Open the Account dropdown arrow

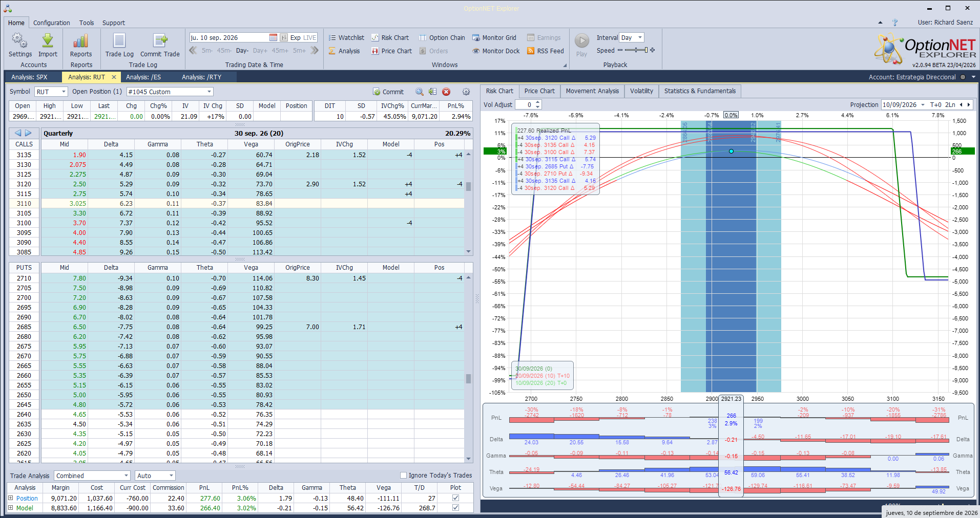coord(973,77)
